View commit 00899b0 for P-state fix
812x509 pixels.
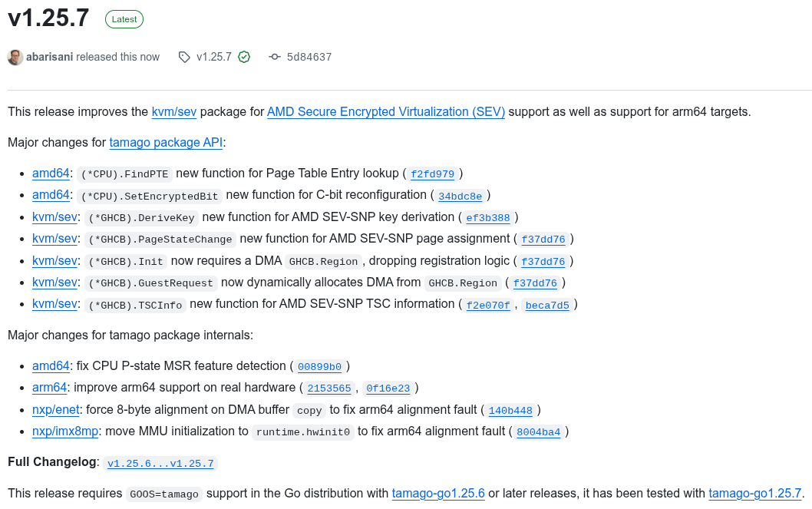point(319,366)
